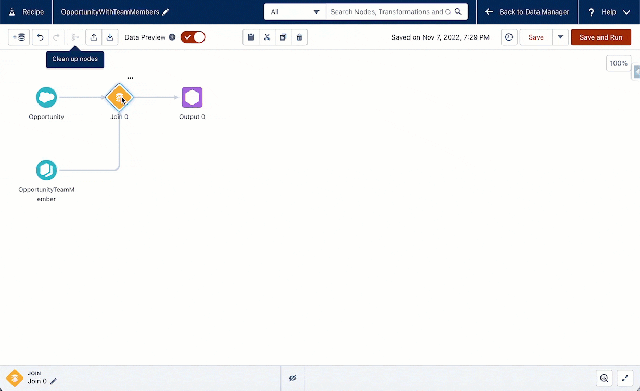Open the version history clock icon
The image size is (640, 391).
(509, 37)
